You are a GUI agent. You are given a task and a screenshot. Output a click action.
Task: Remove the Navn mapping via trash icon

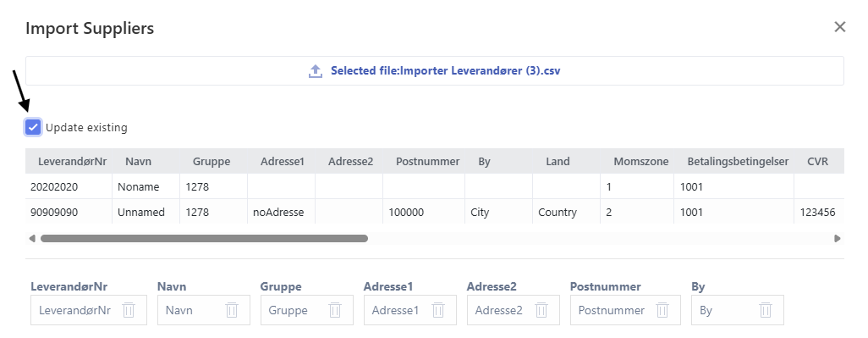tap(232, 310)
